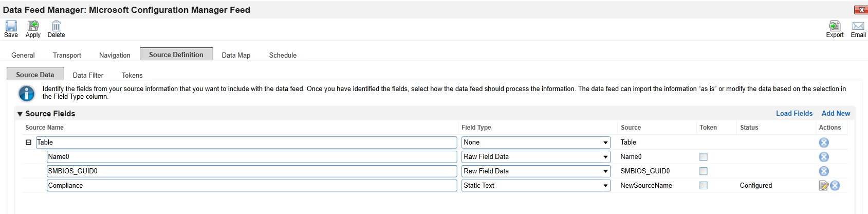The image size is (868, 214).
Task: Click the Name0 source name field
Action: pyautogui.click(x=252, y=157)
